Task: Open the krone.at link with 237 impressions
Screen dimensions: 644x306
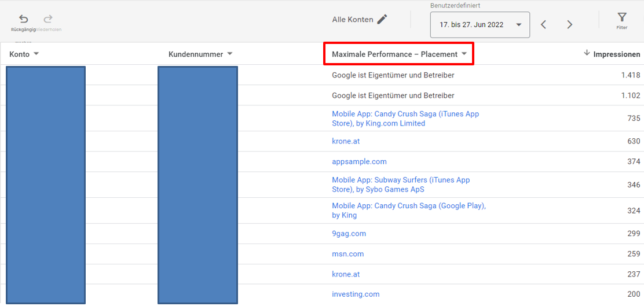Action: 346,274
